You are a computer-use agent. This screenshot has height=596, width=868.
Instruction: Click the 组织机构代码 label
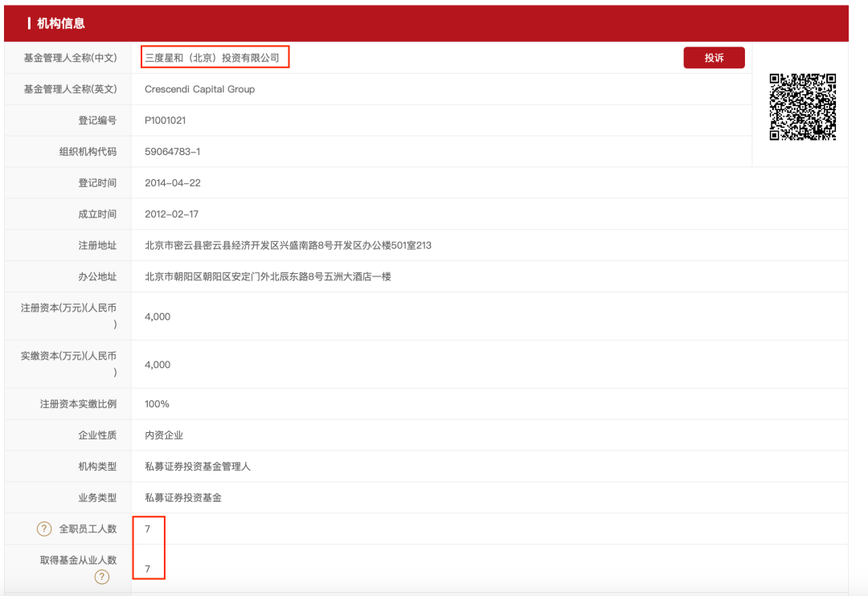(x=88, y=152)
